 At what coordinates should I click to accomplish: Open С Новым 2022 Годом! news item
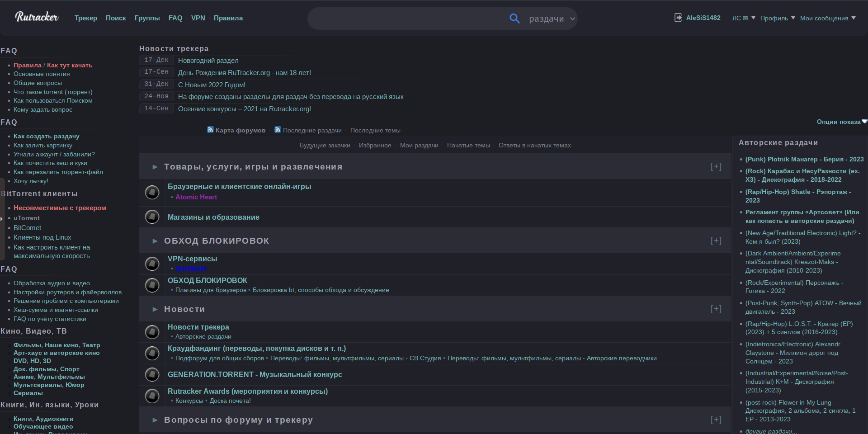(212, 85)
